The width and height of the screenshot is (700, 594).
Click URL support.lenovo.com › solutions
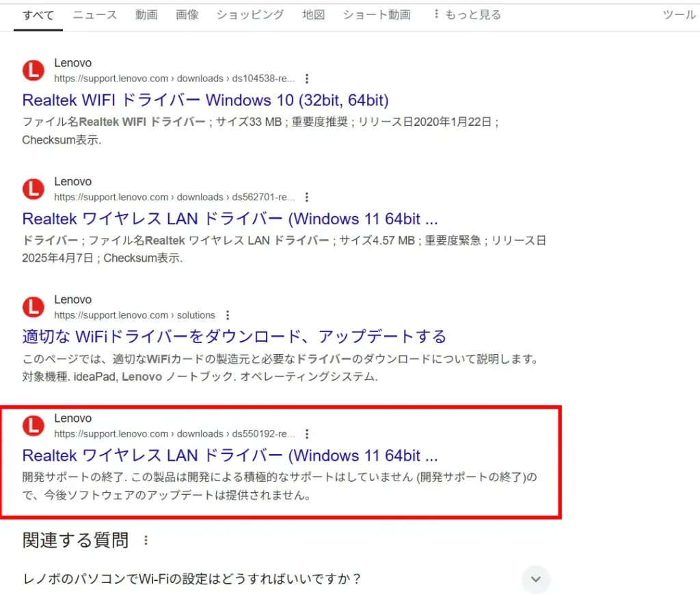click(x=135, y=315)
